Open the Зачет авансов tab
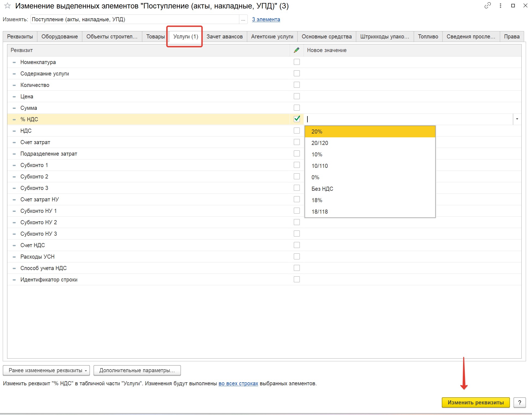The image size is (532, 415). tap(225, 37)
